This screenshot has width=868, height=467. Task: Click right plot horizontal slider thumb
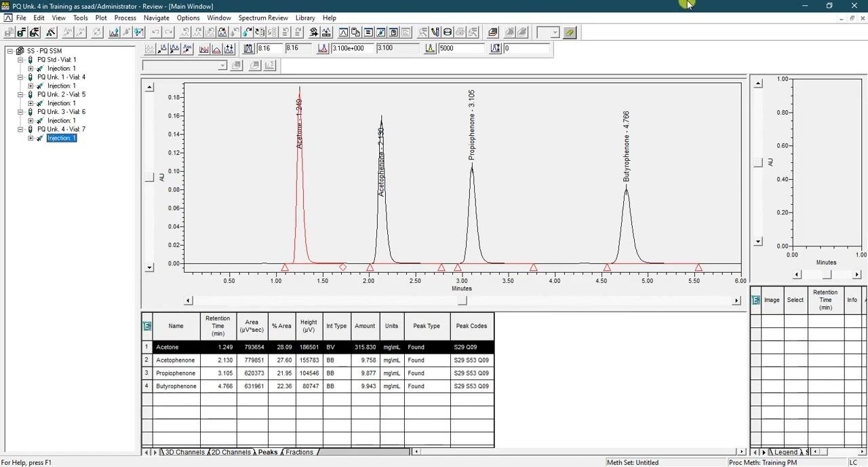coord(827,274)
